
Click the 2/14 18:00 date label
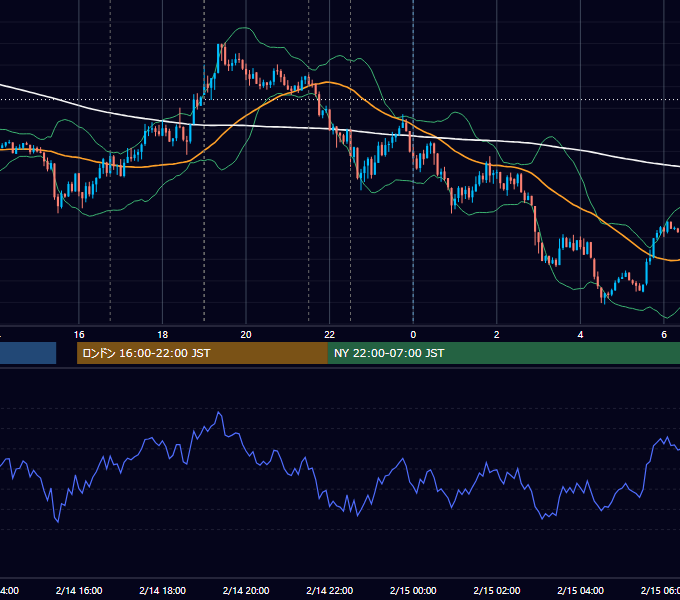[x=163, y=590]
